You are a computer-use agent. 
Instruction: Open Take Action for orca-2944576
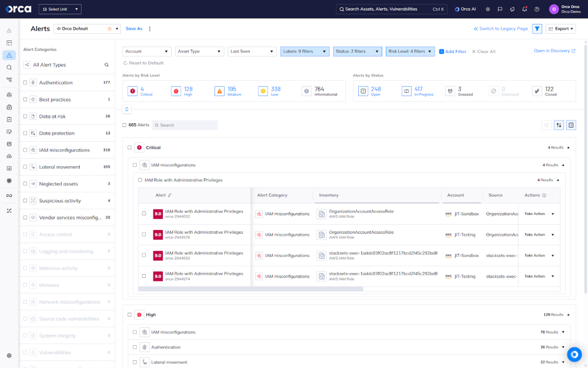539,234
